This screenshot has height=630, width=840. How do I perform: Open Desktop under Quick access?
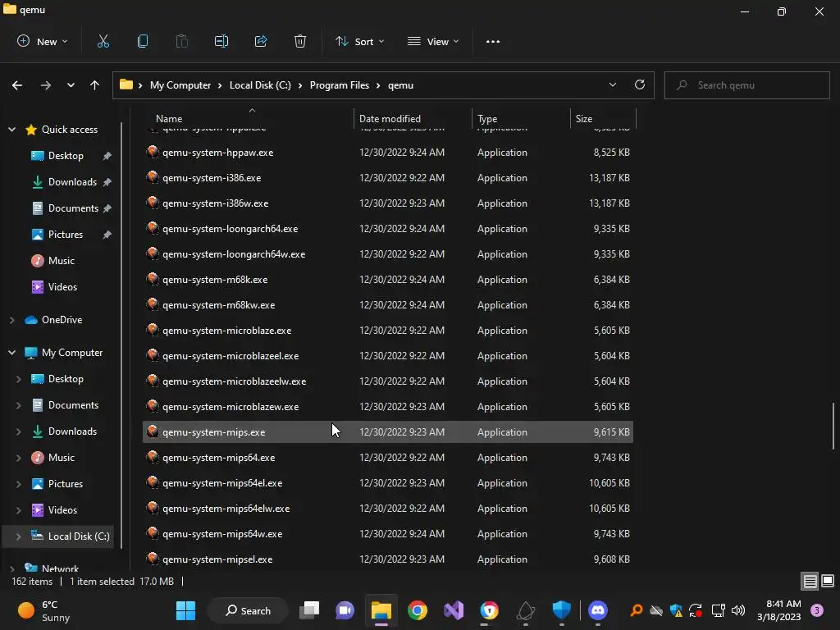pos(66,156)
